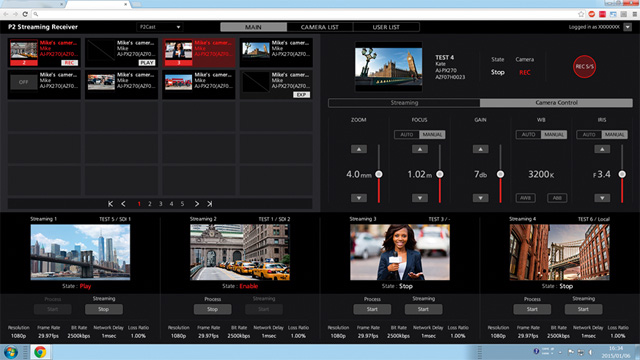This screenshot has height=360, width=640.
Task: Click the ZOOM slider handle
Action: [x=379, y=174]
